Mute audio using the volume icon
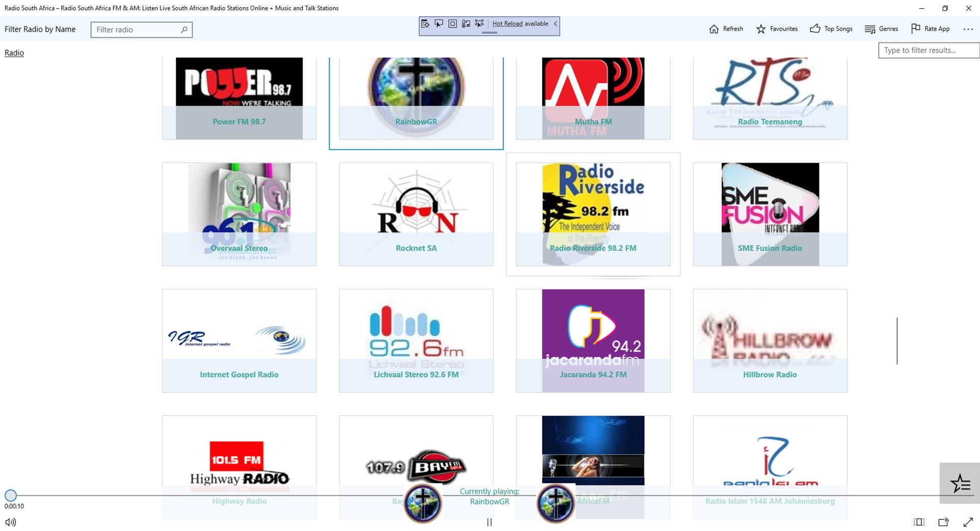980x531 pixels. (x=11, y=522)
